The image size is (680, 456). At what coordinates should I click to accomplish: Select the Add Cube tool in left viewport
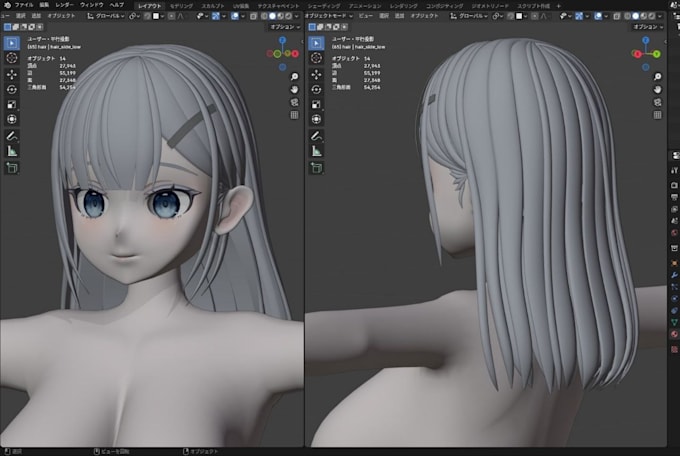tap(12, 168)
